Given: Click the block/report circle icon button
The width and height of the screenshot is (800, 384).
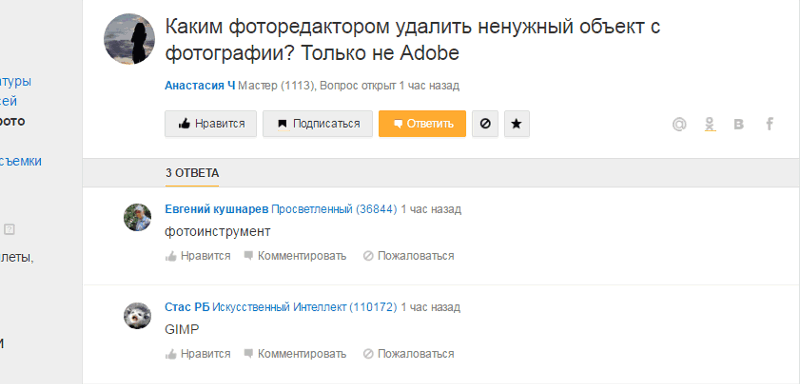Looking at the screenshot, I should tap(485, 124).
